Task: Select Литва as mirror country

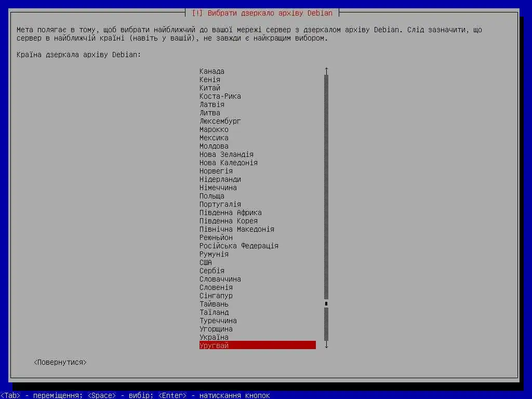Action: point(210,113)
